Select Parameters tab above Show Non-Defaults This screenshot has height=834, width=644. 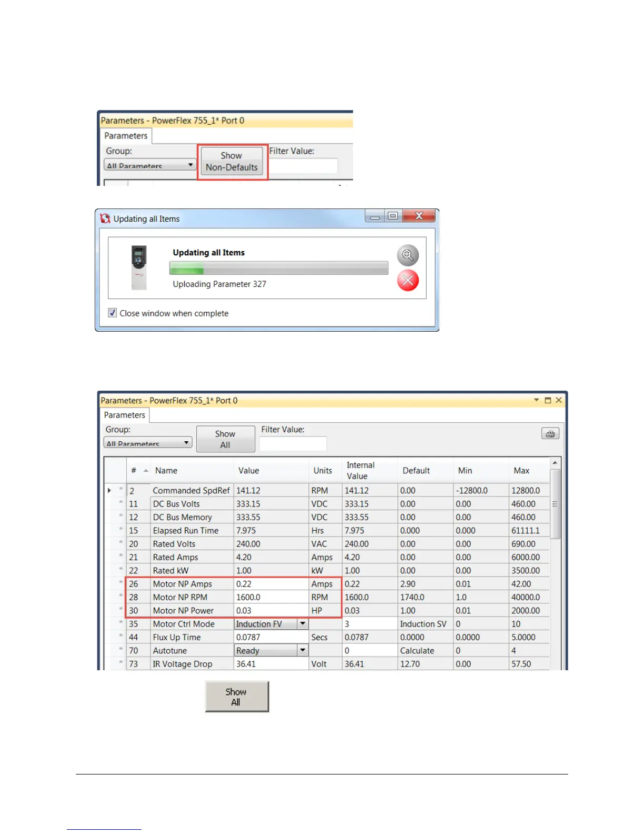coord(126,136)
